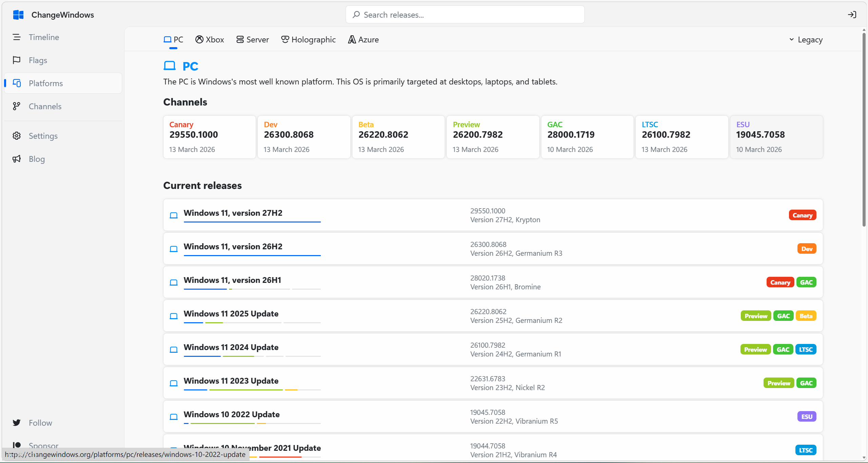Open Windows 11, version 27H2 release

(x=233, y=213)
